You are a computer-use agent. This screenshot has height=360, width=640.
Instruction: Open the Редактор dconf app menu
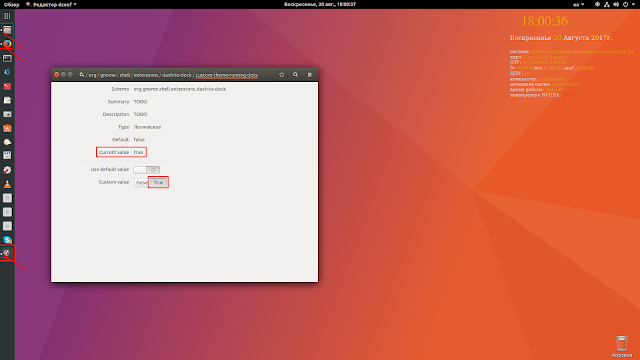(x=51, y=4)
